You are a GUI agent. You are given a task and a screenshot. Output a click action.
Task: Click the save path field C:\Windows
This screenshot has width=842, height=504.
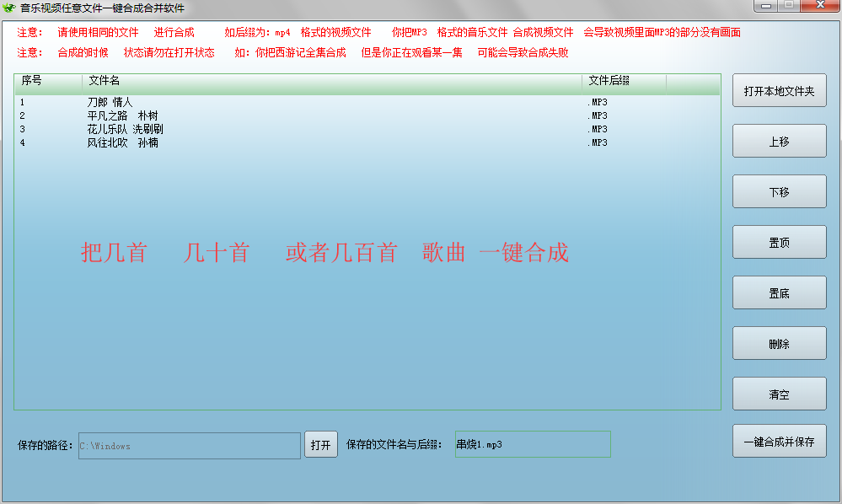click(189, 446)
